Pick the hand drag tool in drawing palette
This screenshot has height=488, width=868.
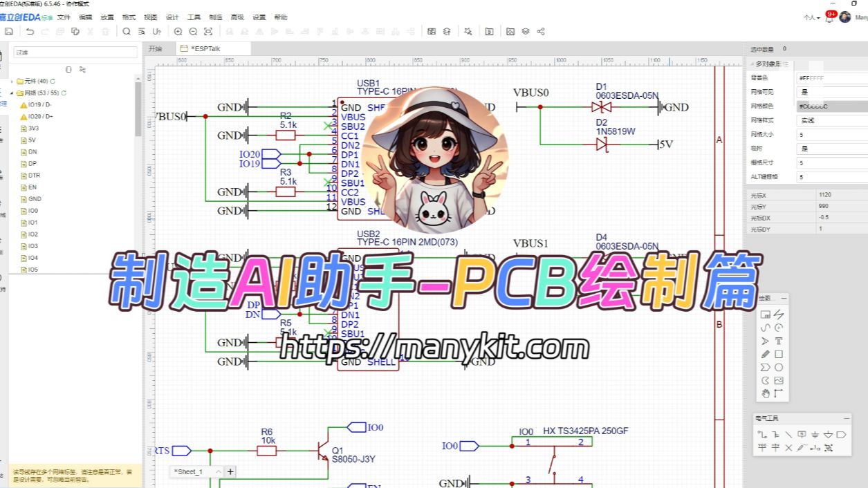click(766, 393)
